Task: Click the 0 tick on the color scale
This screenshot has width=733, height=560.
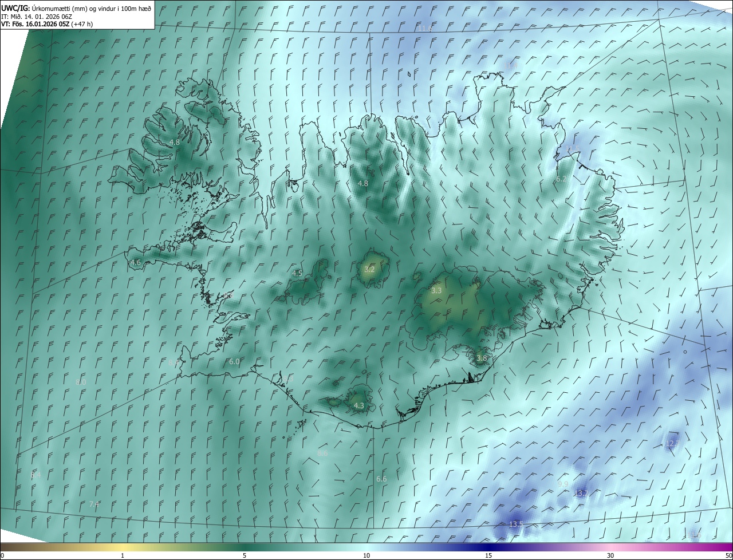Action: click(2, 555)
